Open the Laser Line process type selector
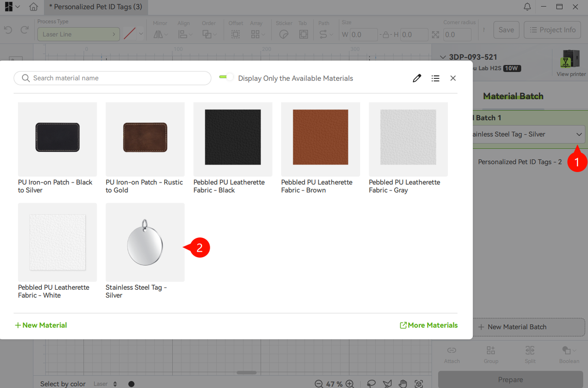The width and height of the screenshot is (588, 388). (79, 34)
